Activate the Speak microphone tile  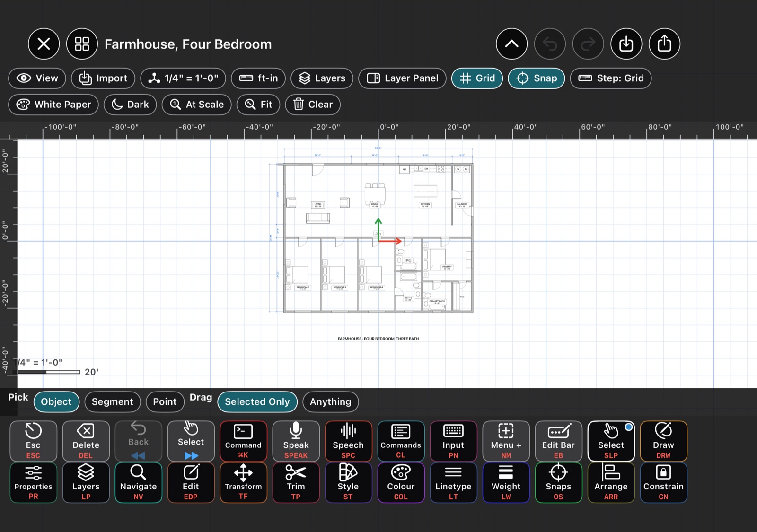pyautogui.click(x=296, y=441)
